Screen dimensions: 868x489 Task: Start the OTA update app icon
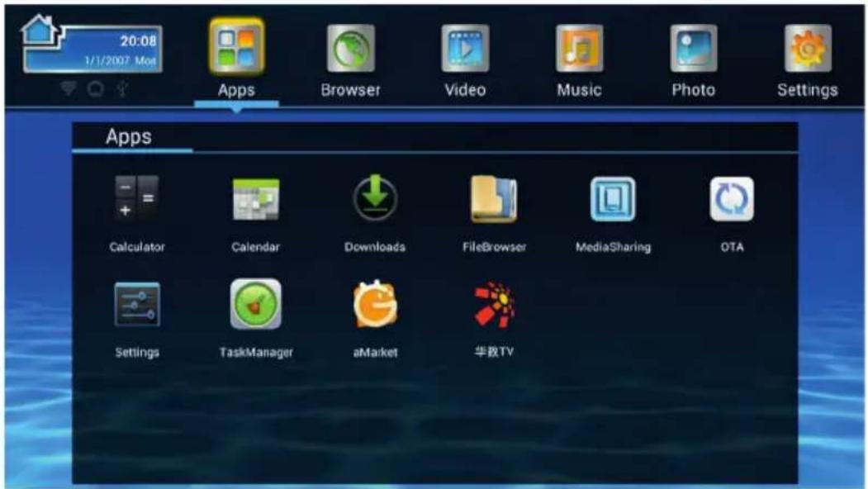tap(732, 199)
